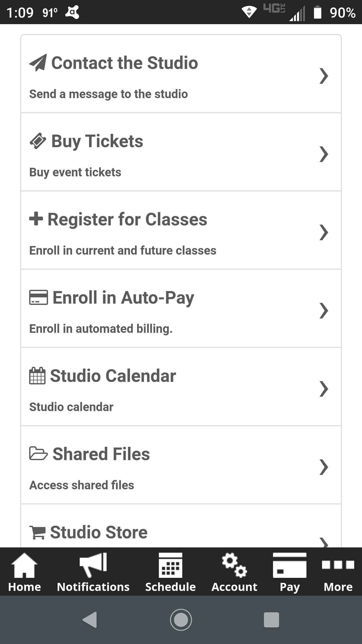The image size is (362, 644).
Task: Expand Contact the Studio chevron arrow
Action: click(324, 76)
